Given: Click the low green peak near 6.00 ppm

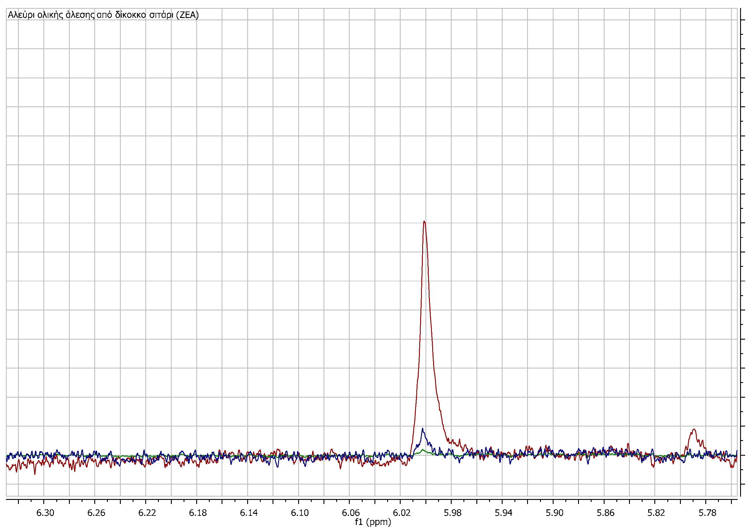Looking at the screenshot, I should (423, 450).
